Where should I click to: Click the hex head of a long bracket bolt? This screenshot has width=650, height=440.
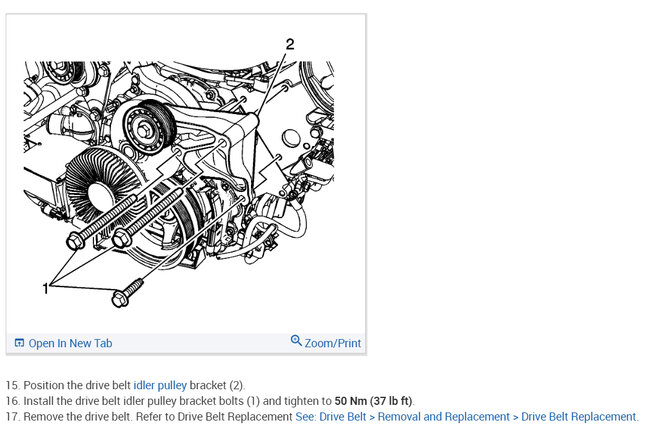pyautogui.click(x=75, y=240)
